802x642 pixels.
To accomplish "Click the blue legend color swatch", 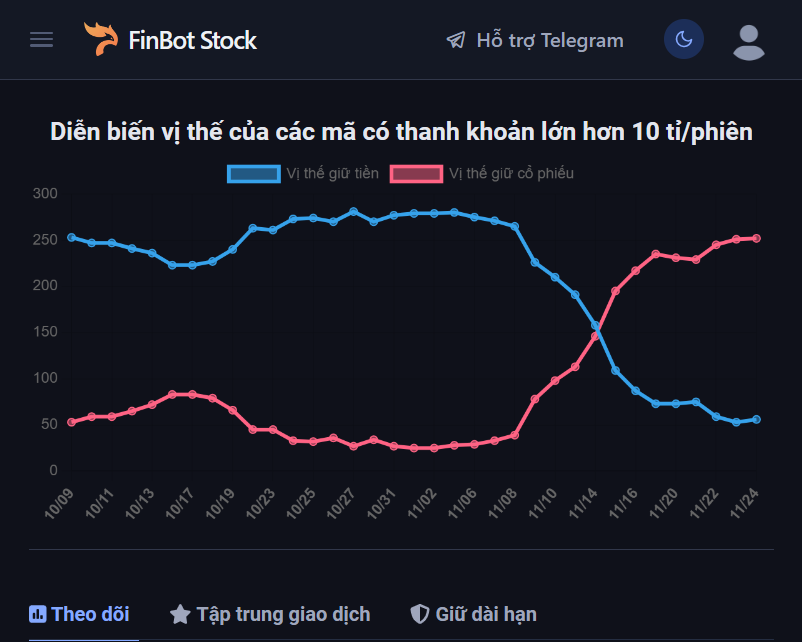I will coord(252,173).
